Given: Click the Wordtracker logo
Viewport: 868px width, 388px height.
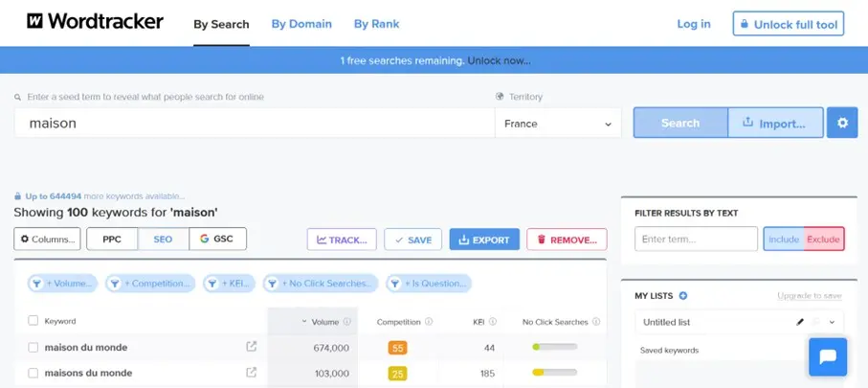Looking at the screenshot, I should pyautogui.click(x=95, y=22).
